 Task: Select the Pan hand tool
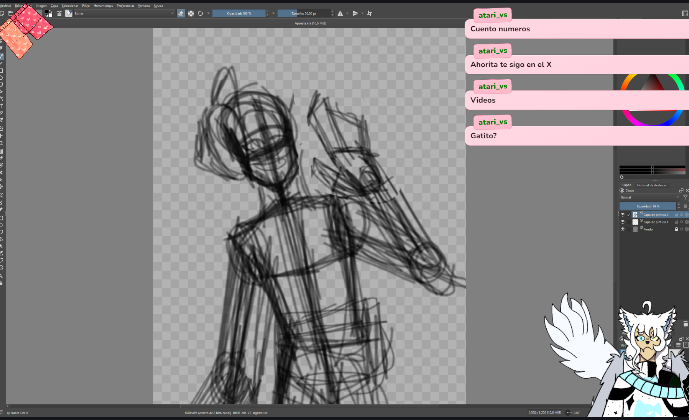click(2, 282)
